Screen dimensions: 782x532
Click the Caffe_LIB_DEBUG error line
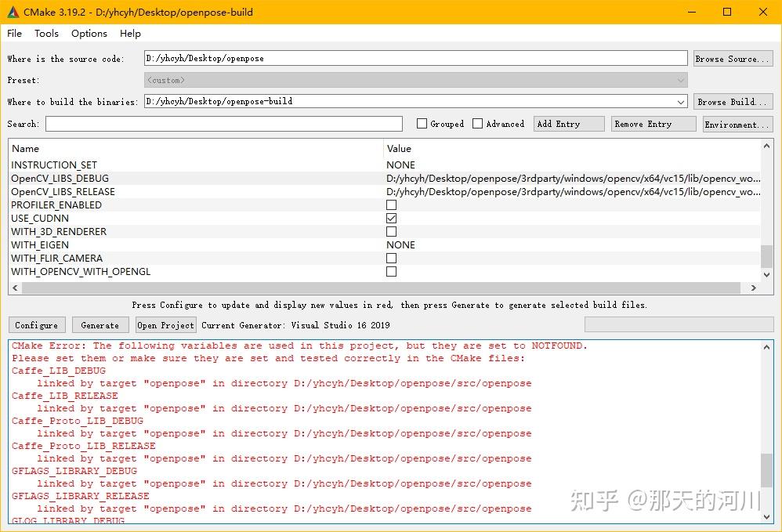point(59,371)
